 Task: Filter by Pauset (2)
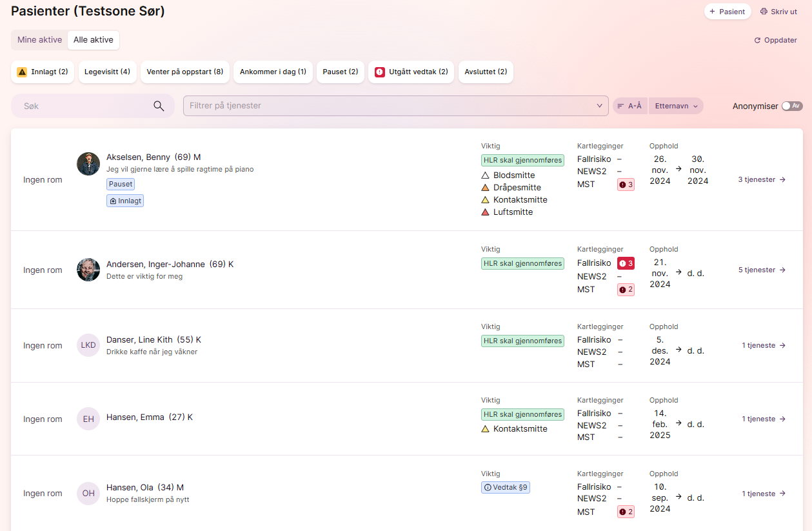(x=341, y=72)
